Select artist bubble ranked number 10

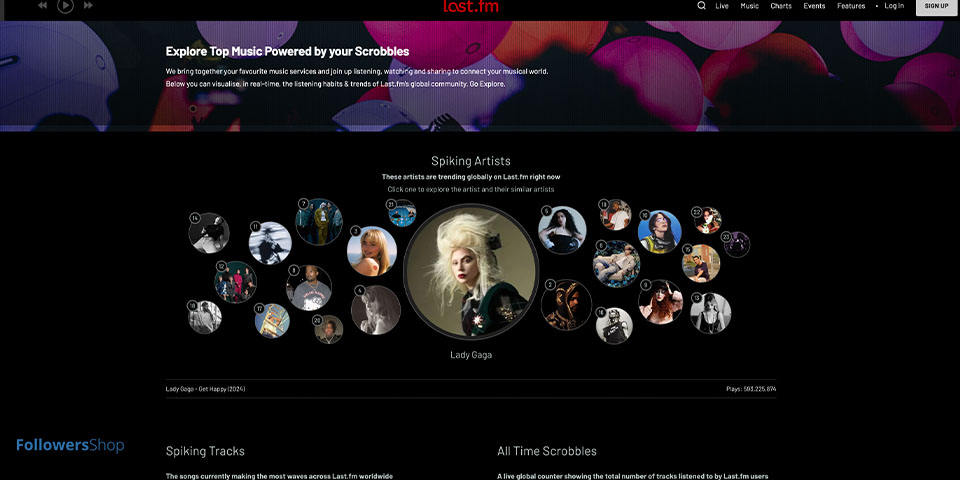659,232
